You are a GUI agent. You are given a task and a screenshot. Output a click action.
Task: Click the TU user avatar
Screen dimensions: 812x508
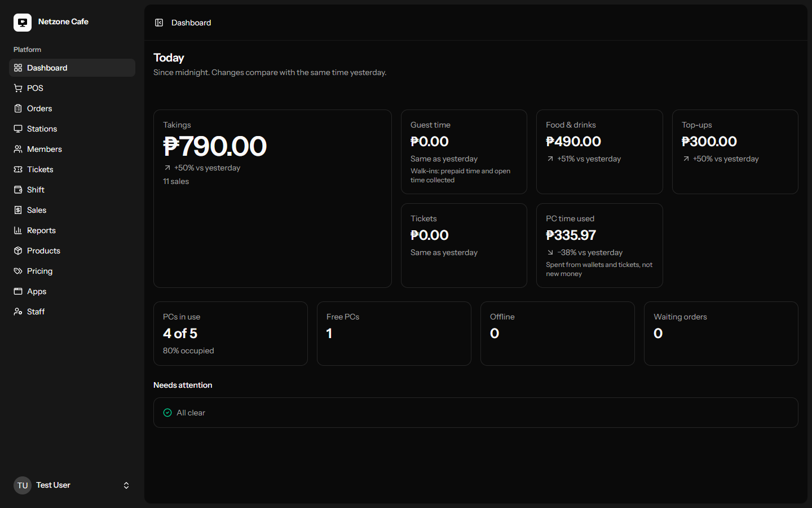pyautogui.click(x=23, y=485)
